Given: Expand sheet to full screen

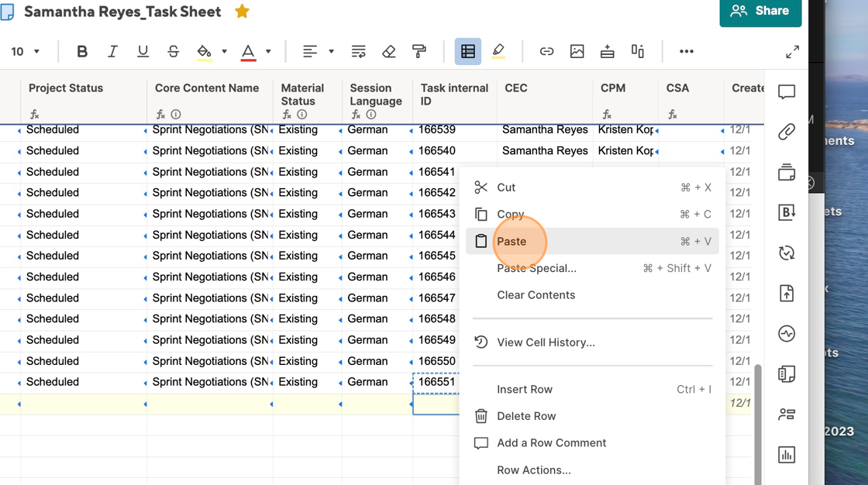Looking at the screenshot, I should [792, 52].
